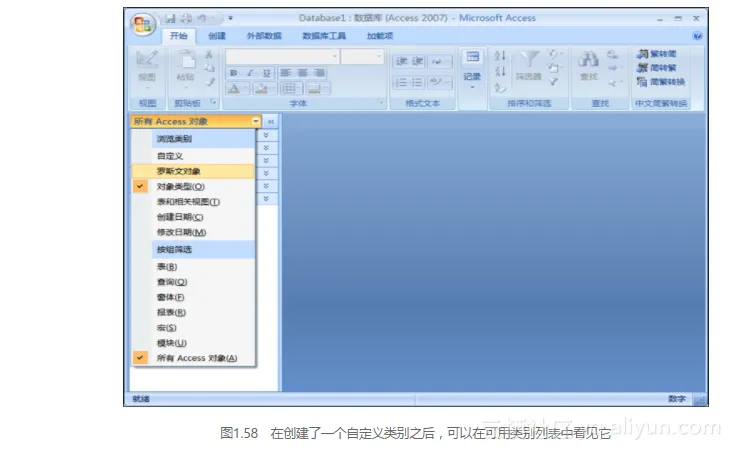Toggle Bold formatting
Image resolution: width=732 pixels, height=451 pixels.
coord(234,73)
